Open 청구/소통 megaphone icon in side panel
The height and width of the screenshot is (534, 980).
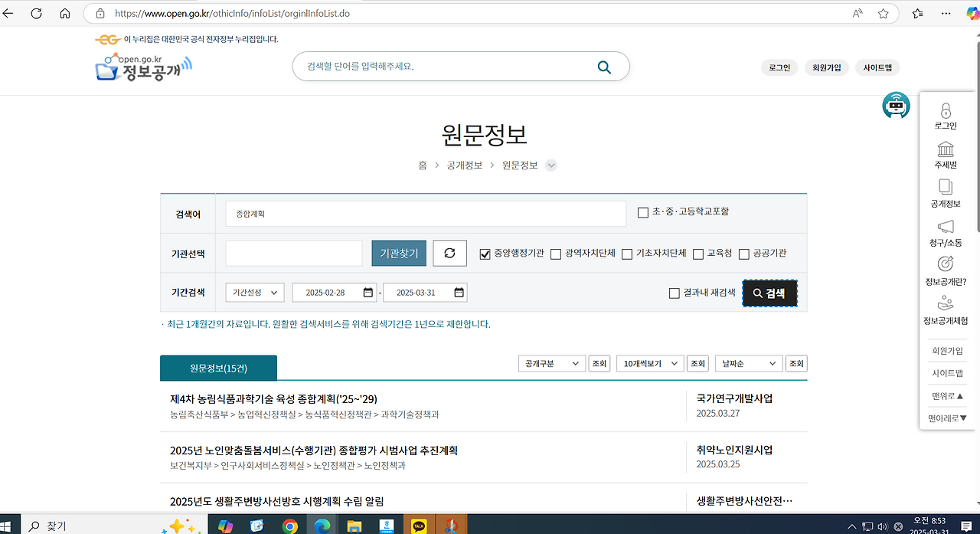(x=946, y=227)
